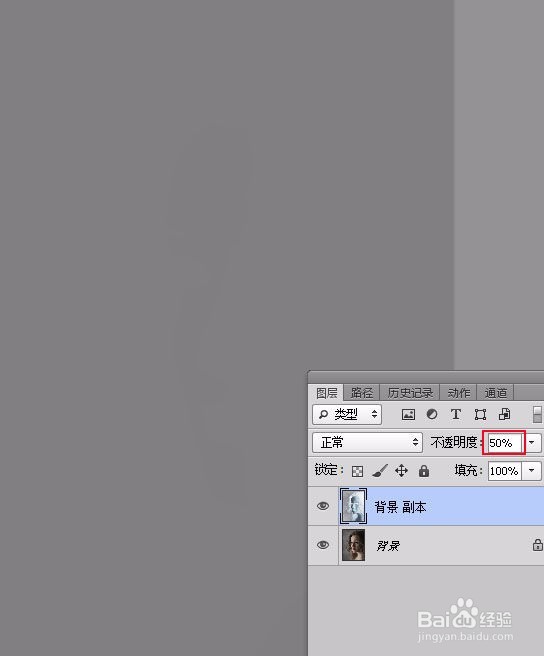Click the 不透明度 label
This screenshot has width=544, height=656.
(x=454, y=442)
